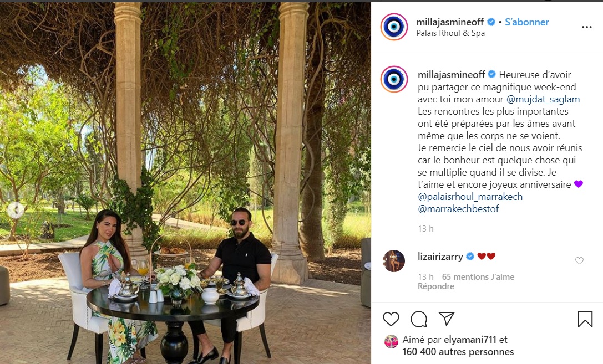The height and width of the screenshot is (364, 603).
Task: Open the comment speech bubble icon
Action: [x=418, y=319]
